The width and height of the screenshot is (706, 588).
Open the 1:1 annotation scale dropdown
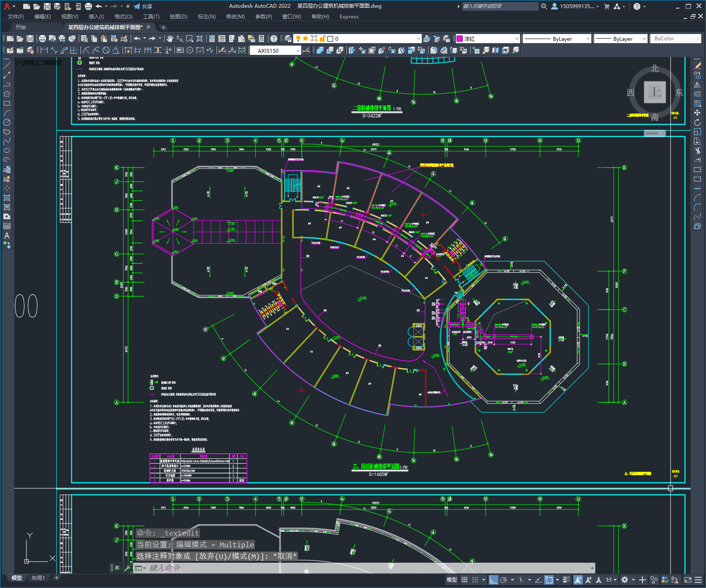(x=611, y=580)
